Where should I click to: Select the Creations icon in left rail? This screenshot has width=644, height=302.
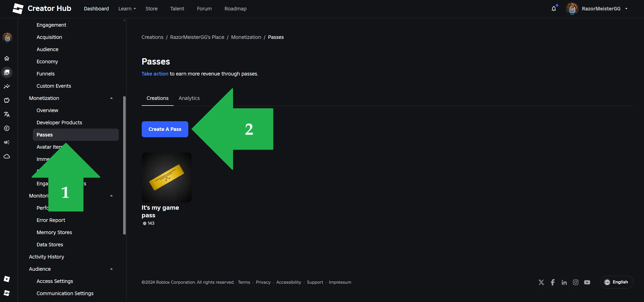pyautogui.click(x=7, y=72)
